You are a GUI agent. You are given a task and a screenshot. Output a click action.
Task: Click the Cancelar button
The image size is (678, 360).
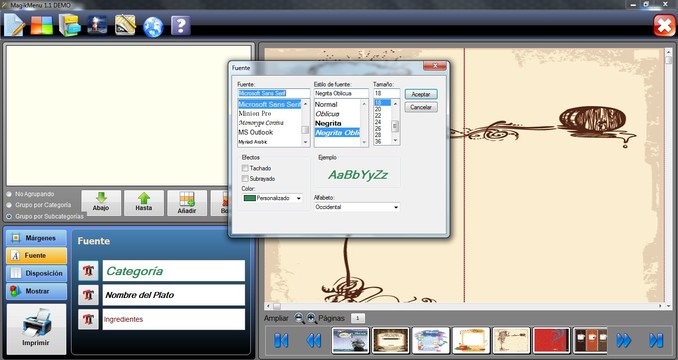click(421, 107)
